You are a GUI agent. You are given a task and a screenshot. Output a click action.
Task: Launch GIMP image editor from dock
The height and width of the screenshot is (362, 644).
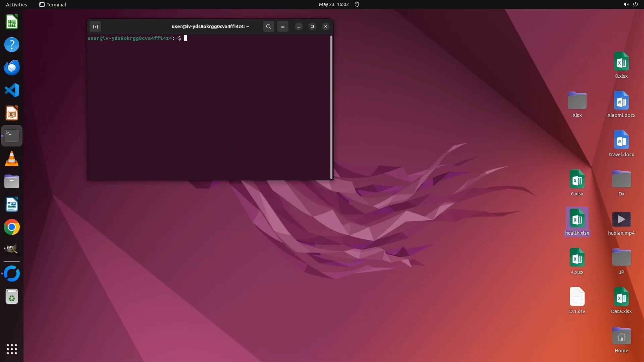(12, 250)
